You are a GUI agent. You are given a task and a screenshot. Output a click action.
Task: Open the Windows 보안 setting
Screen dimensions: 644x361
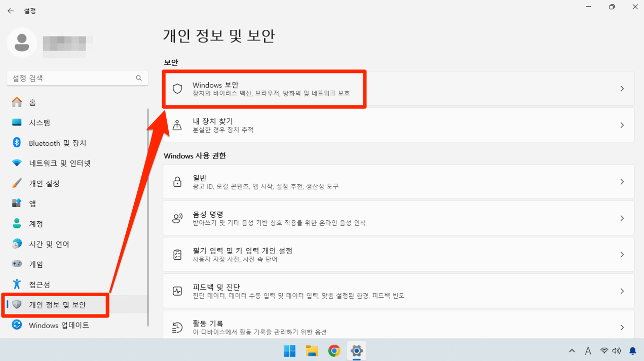pyautogui.click(x=399, y=89)
